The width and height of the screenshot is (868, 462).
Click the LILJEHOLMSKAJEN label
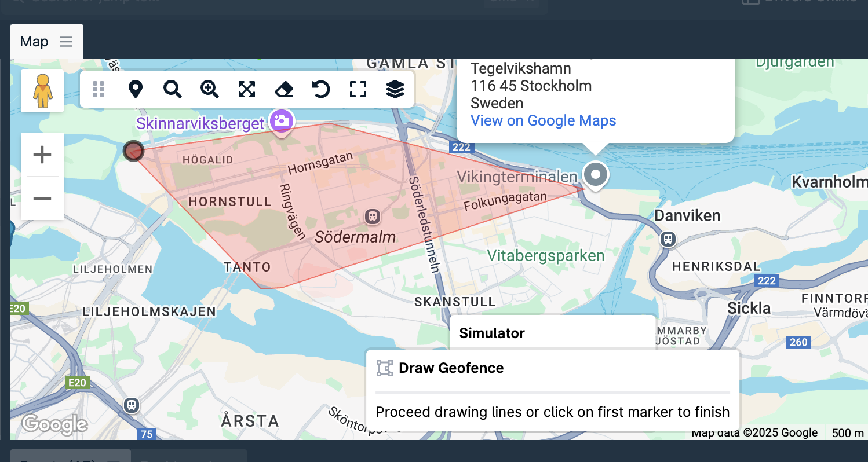pos(149,311)
